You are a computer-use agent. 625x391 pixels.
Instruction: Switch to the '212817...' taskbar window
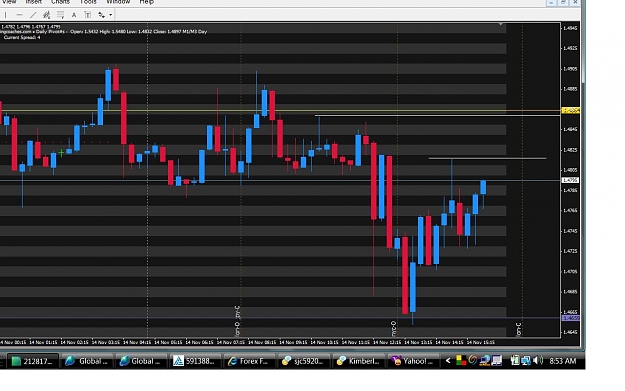point(33,361)
